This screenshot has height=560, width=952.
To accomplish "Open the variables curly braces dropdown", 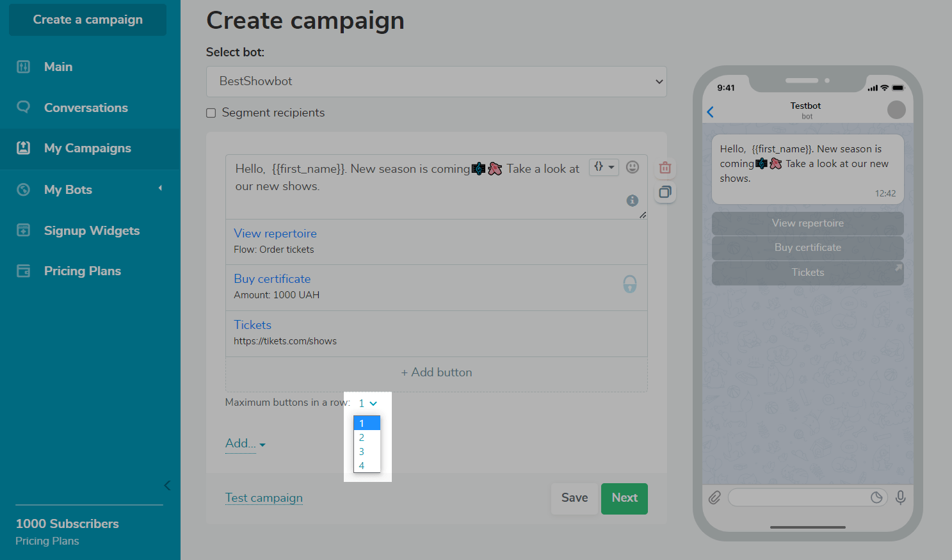I will [x=604, y=167].
